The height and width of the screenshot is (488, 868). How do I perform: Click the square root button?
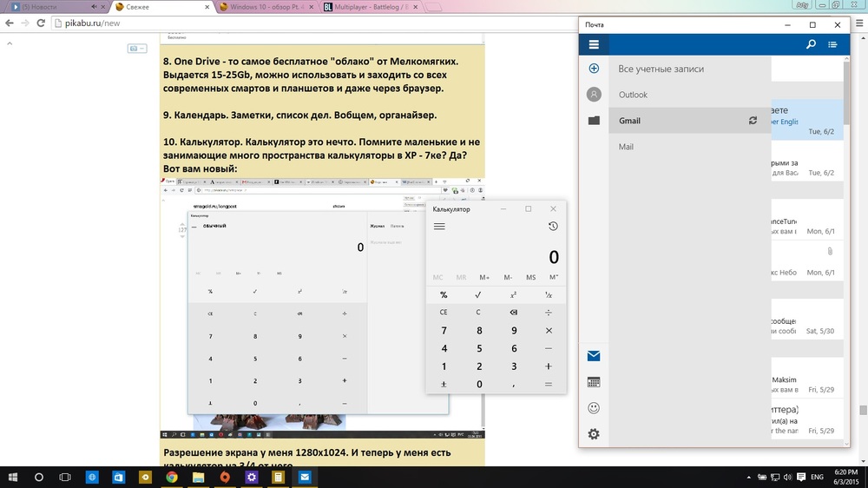tap(478, 295)
